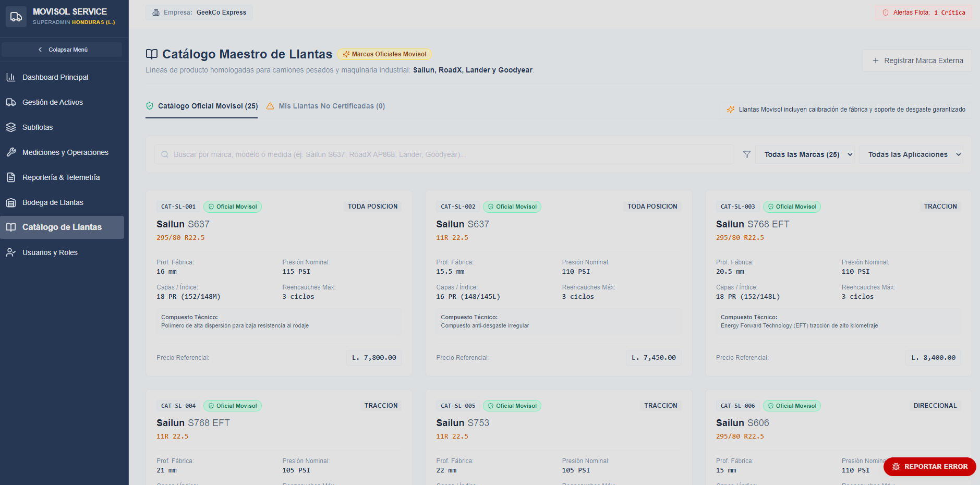Click the Sailun S753 title
980x485 pixels.
coord(463,423)
